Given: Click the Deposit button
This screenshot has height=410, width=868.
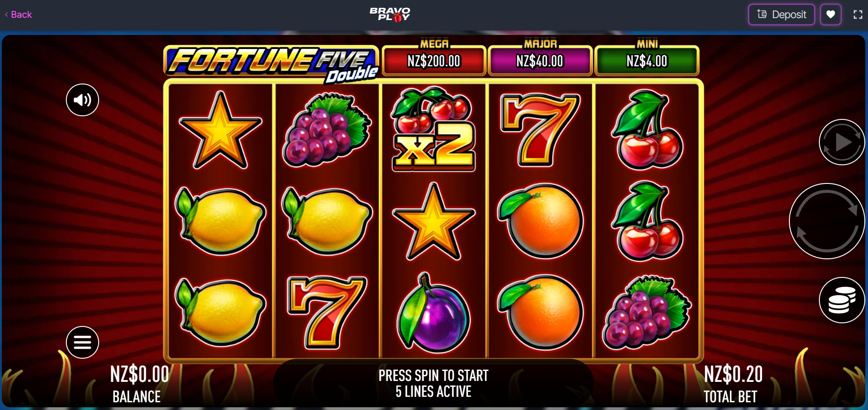Looking at the screenshot, I should 781,15.
